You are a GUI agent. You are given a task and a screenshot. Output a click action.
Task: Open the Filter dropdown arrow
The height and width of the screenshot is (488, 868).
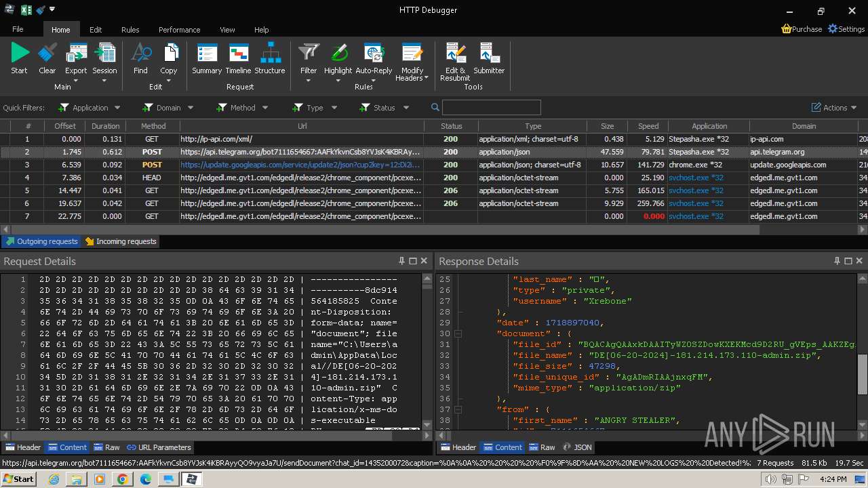[x=309, y=81]
